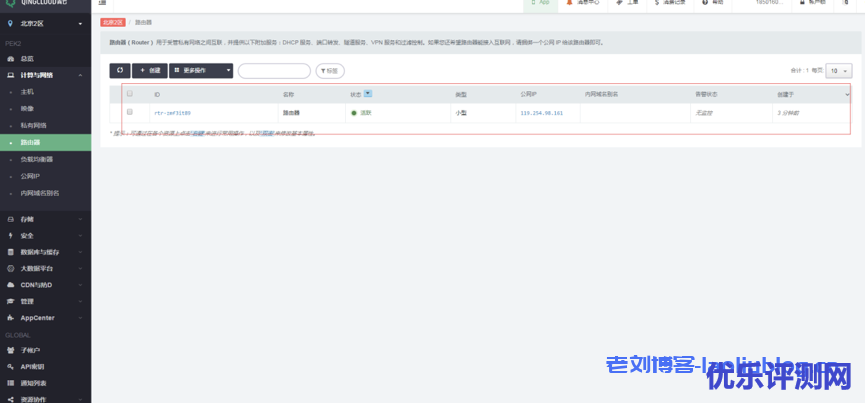Click the 创建 button
Screen dimensions: 865x403
(x=149, y=71)
